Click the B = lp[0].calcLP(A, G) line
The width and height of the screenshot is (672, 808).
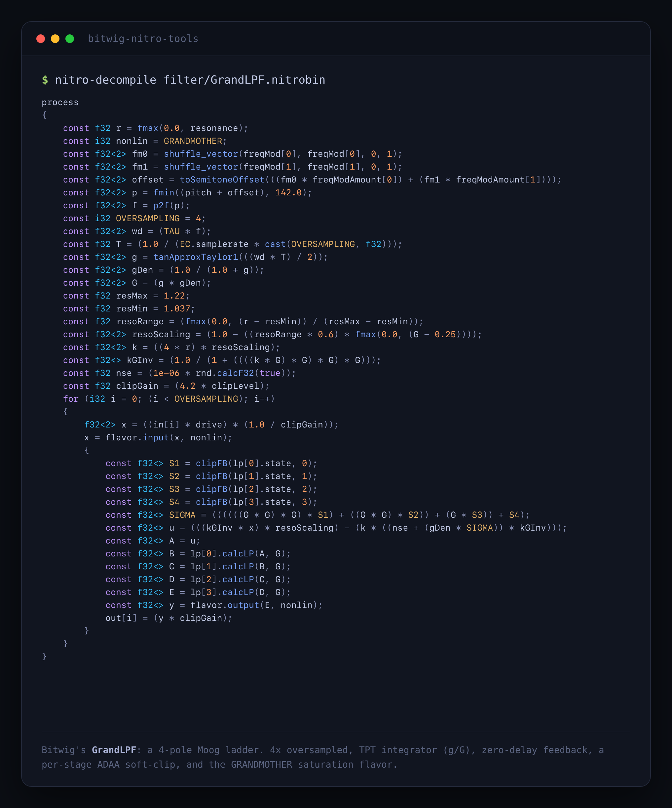198,554
